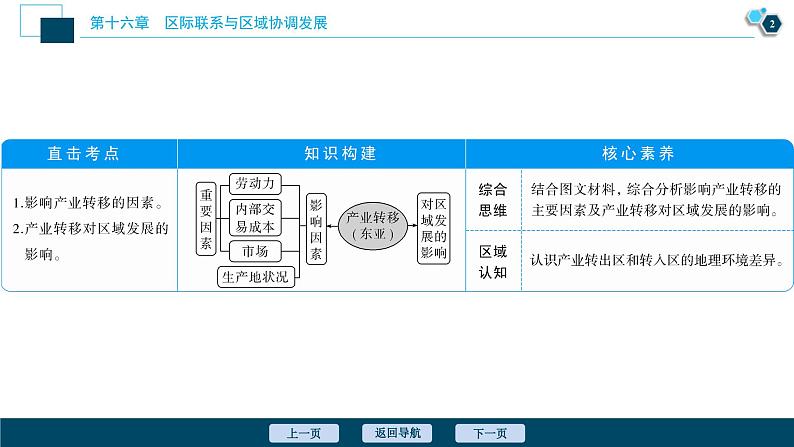
Task: Click the 核心素养 column header
Action: click(x=629, y=153)
